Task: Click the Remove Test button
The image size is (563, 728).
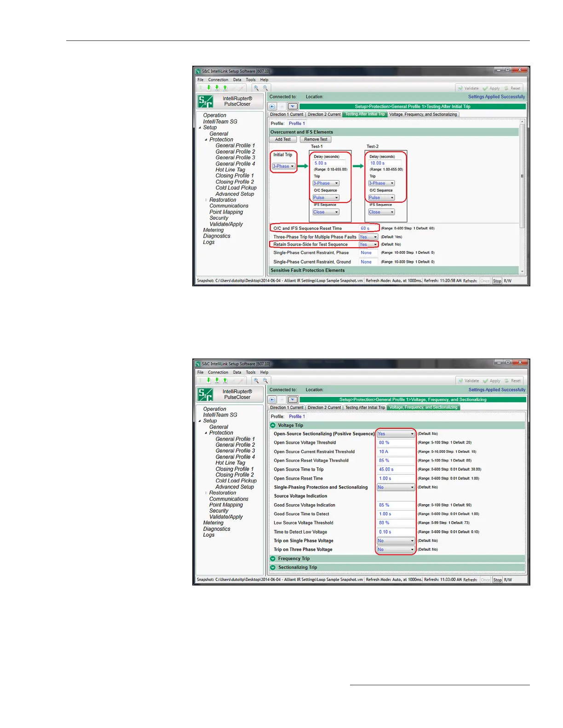Action: 316,139
